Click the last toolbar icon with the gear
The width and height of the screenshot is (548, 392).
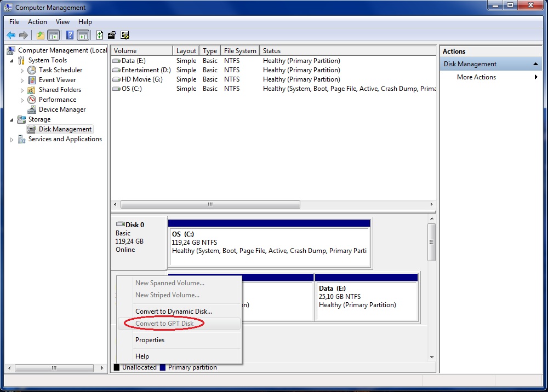click(x=125, y=35)
